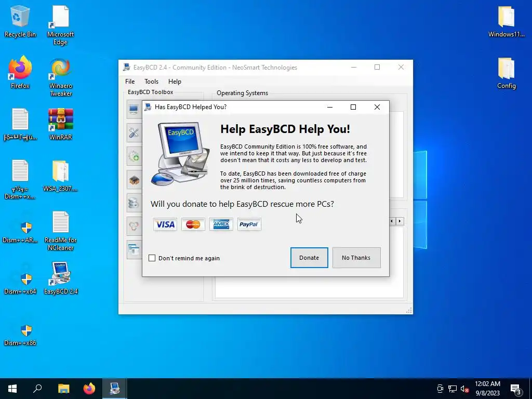
Task: Select the MasterCard payment icon
Action: (193, 224)
